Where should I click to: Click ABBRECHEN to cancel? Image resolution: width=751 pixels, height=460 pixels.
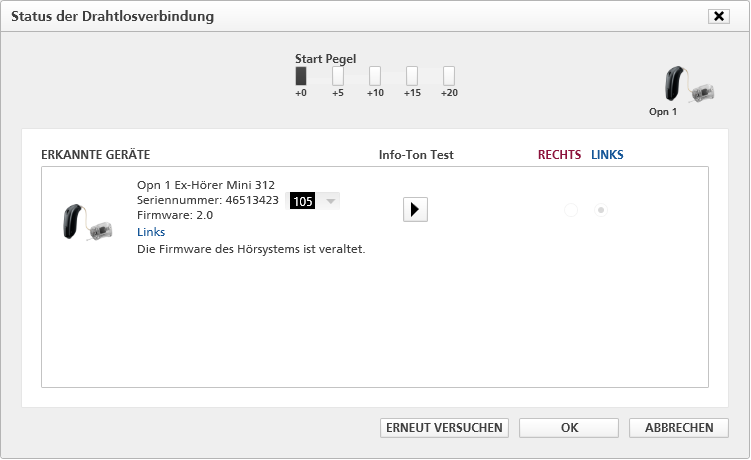tap(679, 428)
